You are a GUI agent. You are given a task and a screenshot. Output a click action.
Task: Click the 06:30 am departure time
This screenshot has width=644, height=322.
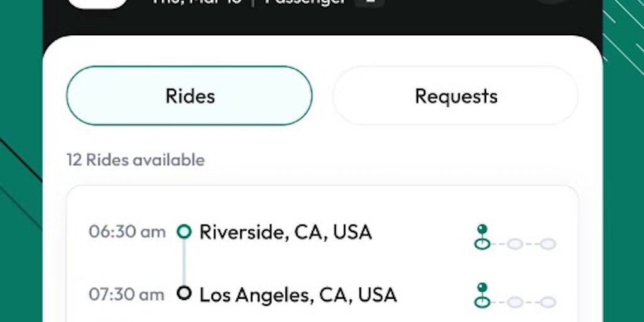tap(127, 232)
